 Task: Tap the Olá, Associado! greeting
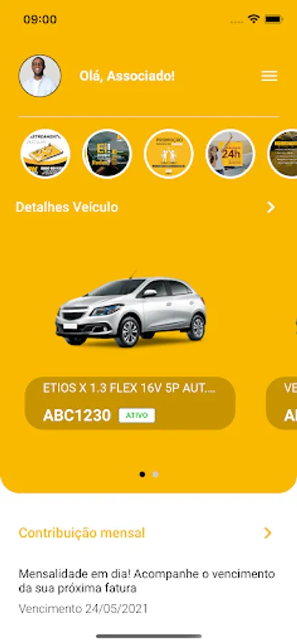[x=127, y=77]
